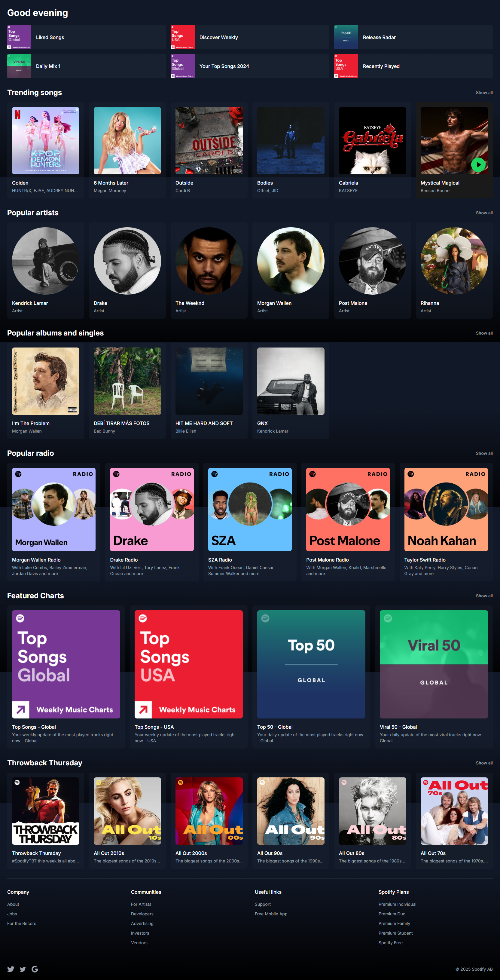Open the I'm The Problem album cover

pyautogui.click(x=46, y=381)
